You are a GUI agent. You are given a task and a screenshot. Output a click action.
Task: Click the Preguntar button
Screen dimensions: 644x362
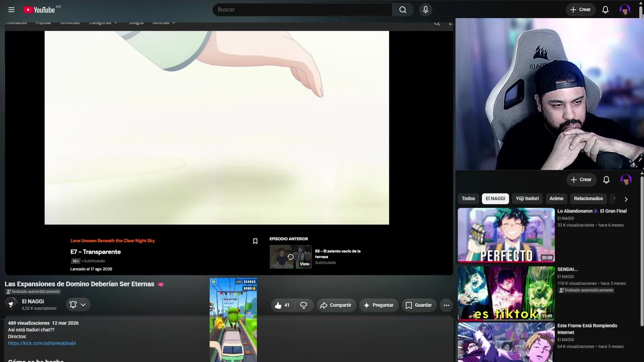378,305
